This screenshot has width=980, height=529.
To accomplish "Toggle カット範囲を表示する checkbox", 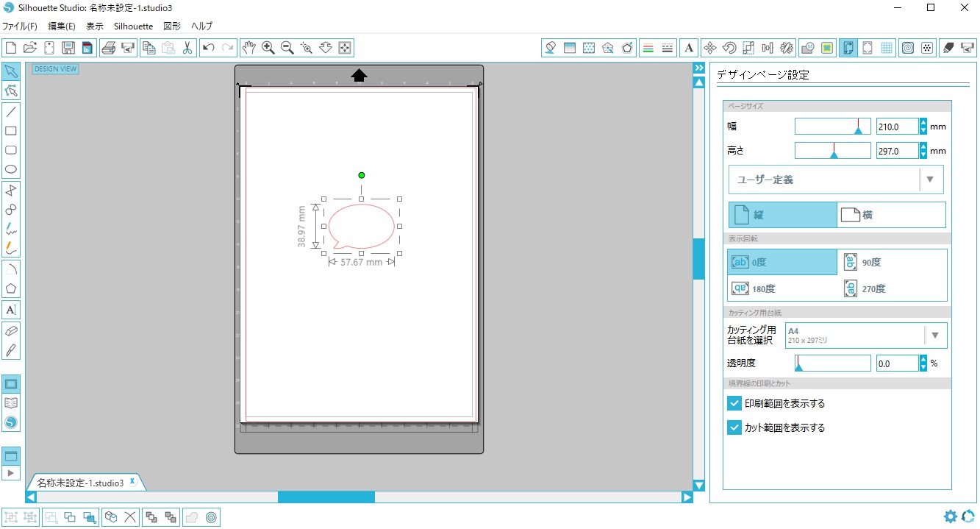I will pyautogui.click(x=734, y=427).
